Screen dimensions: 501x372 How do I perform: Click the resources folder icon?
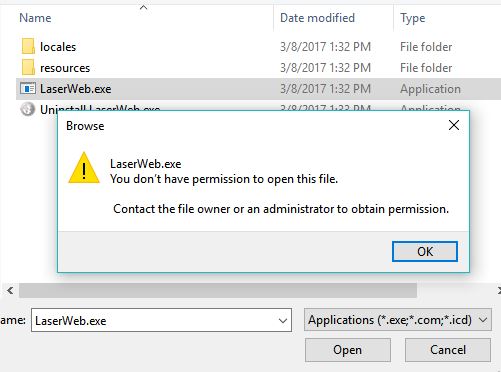coord(28,67)
